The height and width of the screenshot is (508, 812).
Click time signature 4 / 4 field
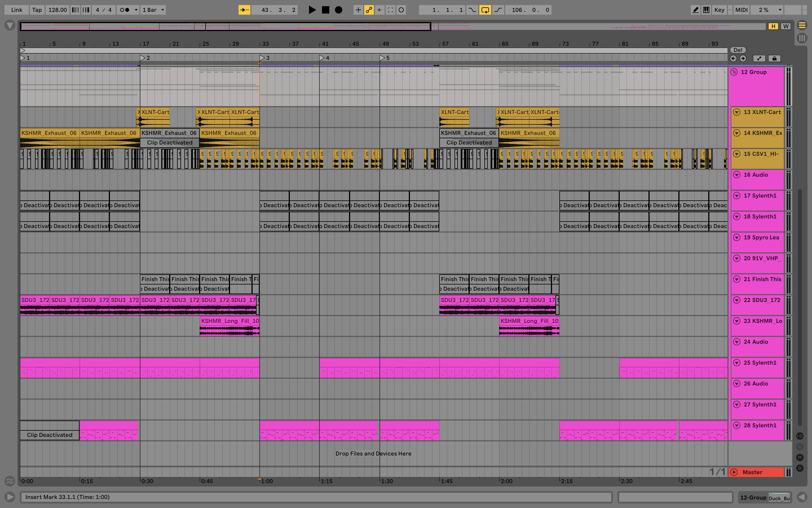pos(104,10)
